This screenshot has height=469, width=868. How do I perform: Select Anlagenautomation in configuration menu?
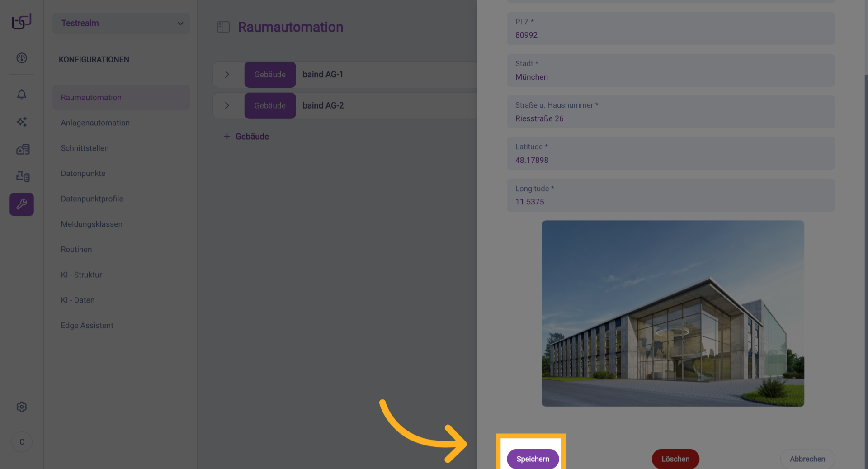(x=95, y=123)
